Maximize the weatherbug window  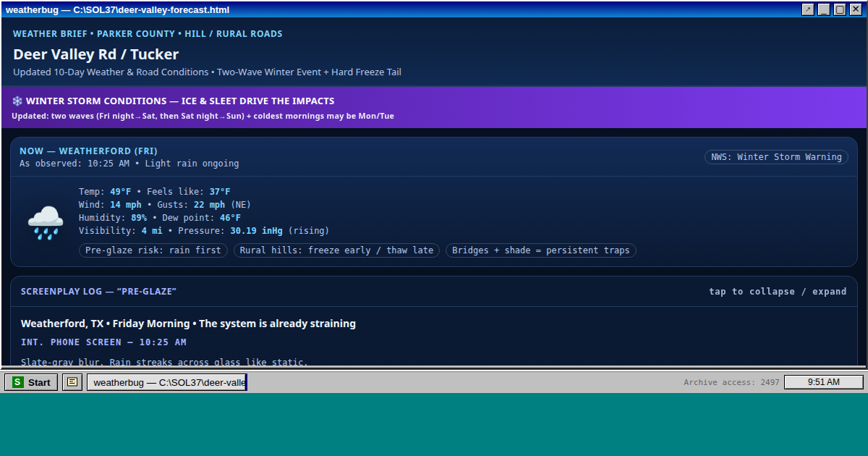(x=840, y=9)
